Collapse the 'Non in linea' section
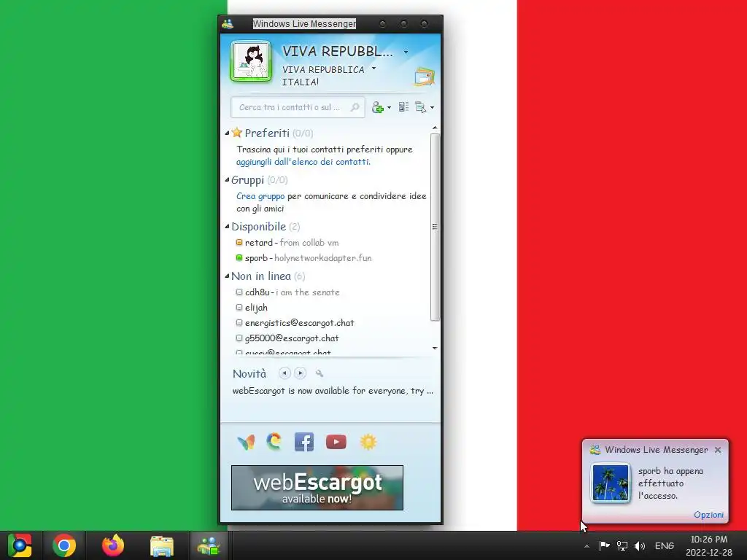Screen dimensions: 747x560 [228, 276]
